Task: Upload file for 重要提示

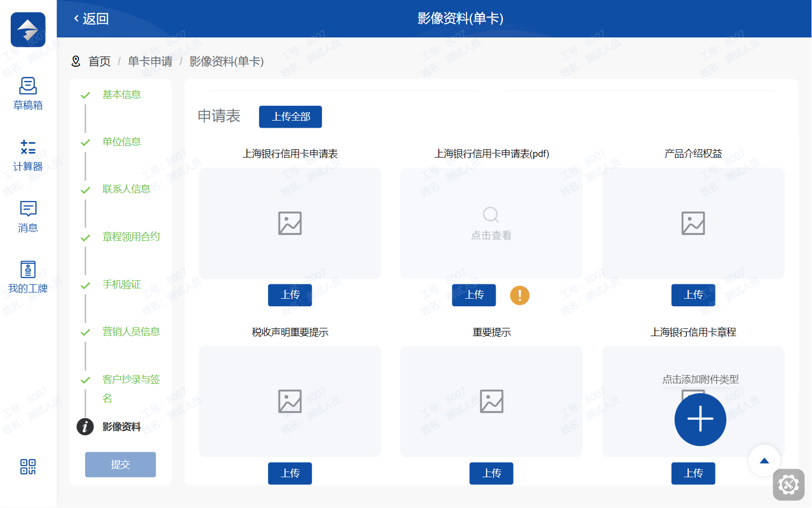Action: point(492,473)
